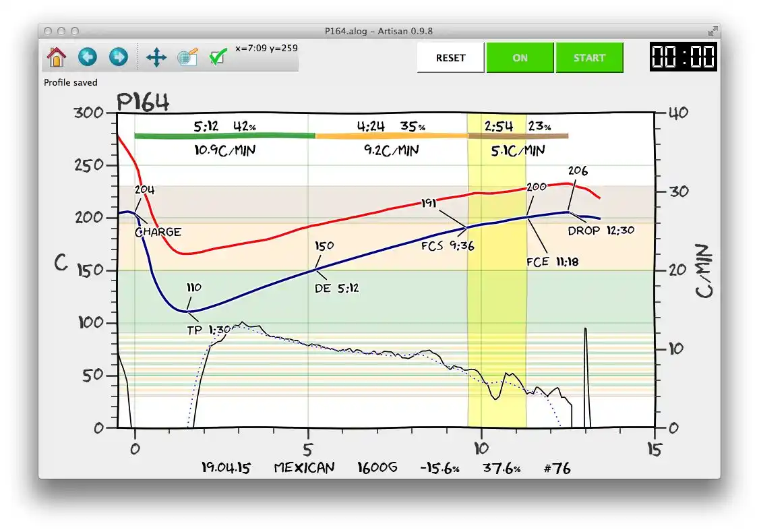Click the x=7:09 y=259 coordinate readout
Viewport: 759px width, 532px height.
tap(266, 48)
